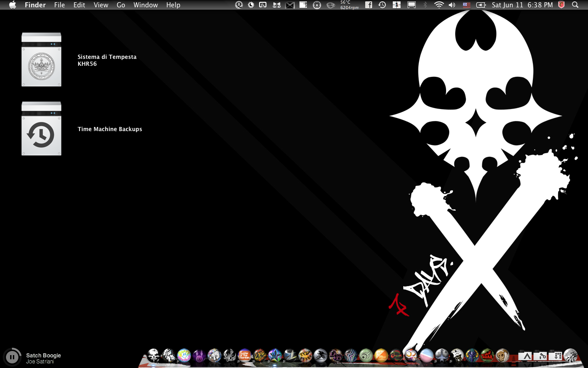Image resolution: width=588 pixels, height=368 pixels.
Task: Open the Facebook menu bar icon
Action: [x=368, y=5]
